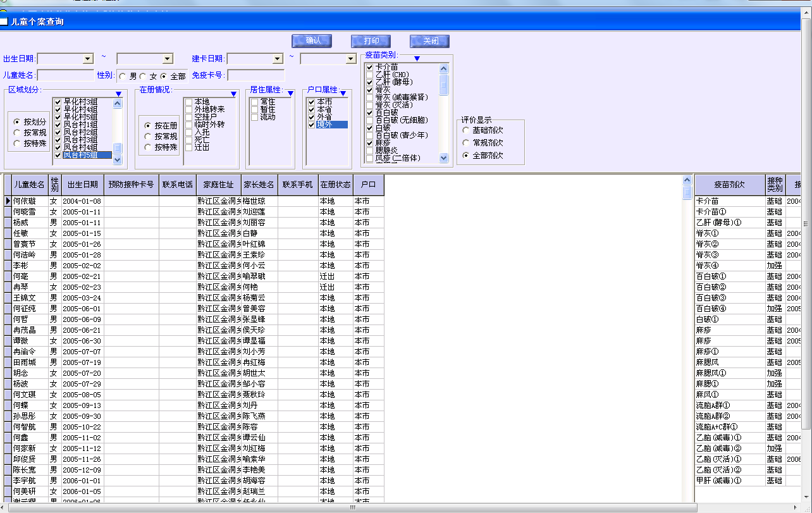Viewport: 812px width, 513px height.
Task: Click the 免疫卡号 input field
Action: point(256,75)
